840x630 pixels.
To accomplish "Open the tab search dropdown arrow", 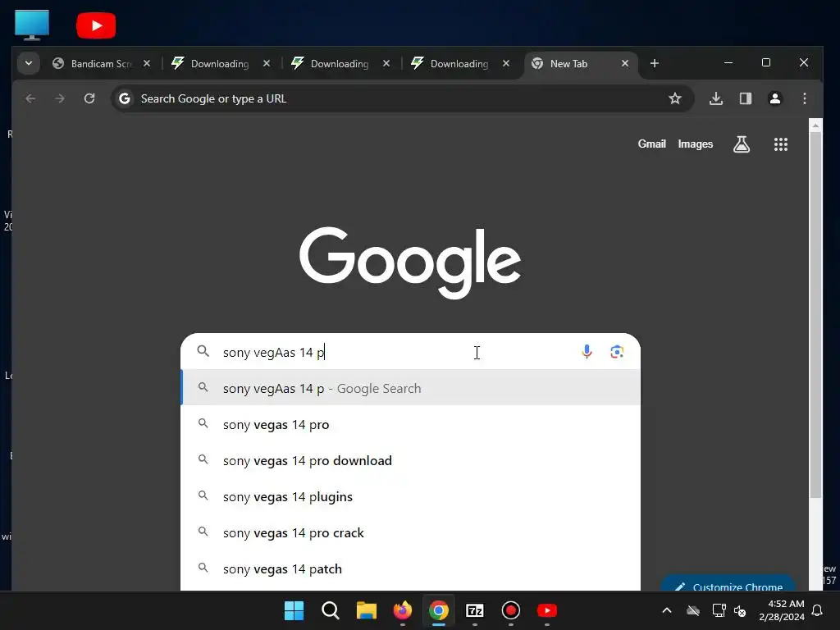I will pos(29,63).
